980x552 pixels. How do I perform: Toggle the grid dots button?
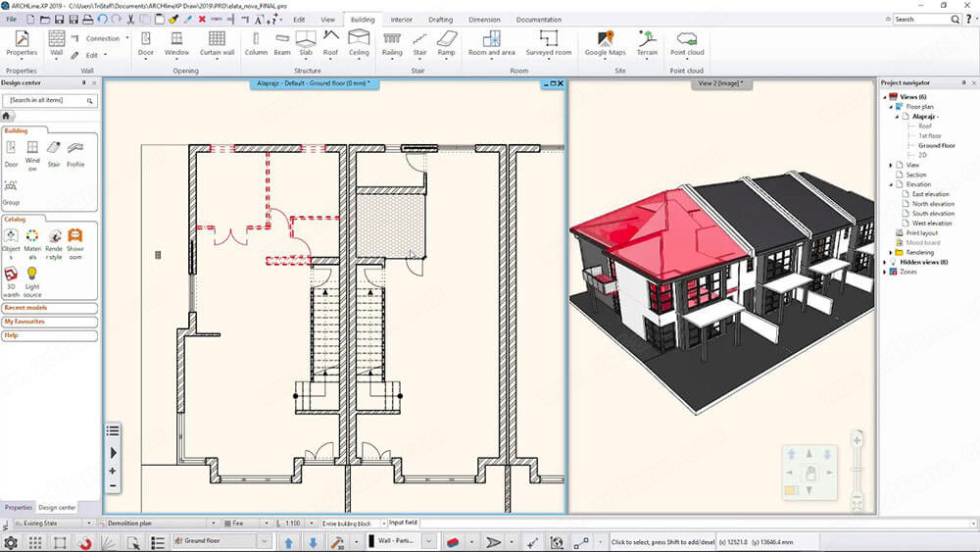(35, 542)
